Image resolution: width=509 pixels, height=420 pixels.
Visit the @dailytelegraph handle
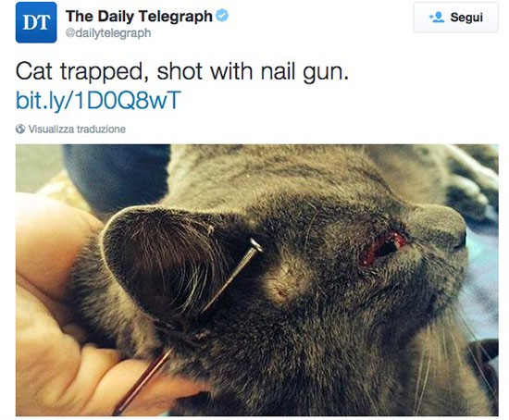tap(108, 32)
